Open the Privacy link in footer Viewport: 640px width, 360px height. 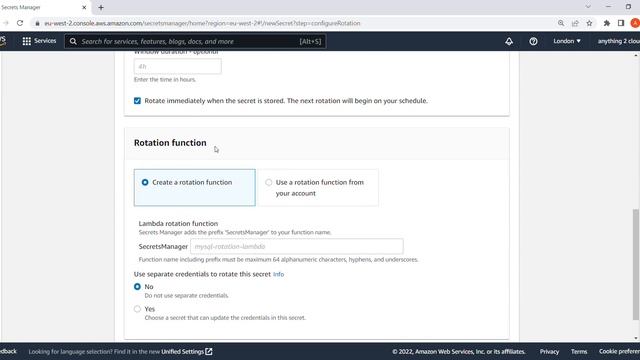549,351
